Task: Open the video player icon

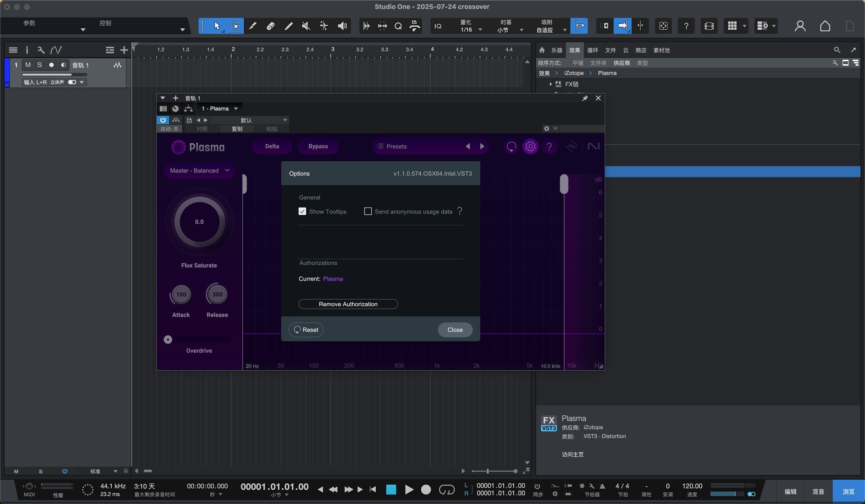Action: (709, 26)
